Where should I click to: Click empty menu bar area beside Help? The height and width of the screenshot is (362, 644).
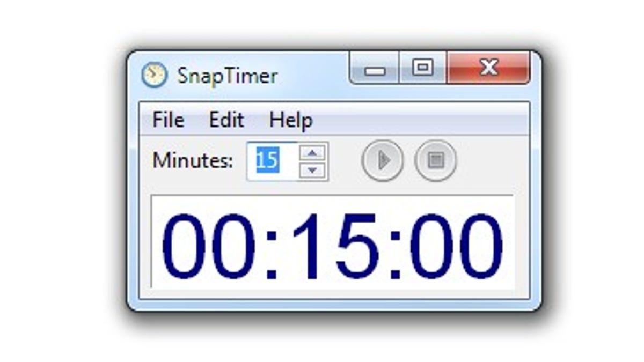pyautogui.click(x=421, y=120)
